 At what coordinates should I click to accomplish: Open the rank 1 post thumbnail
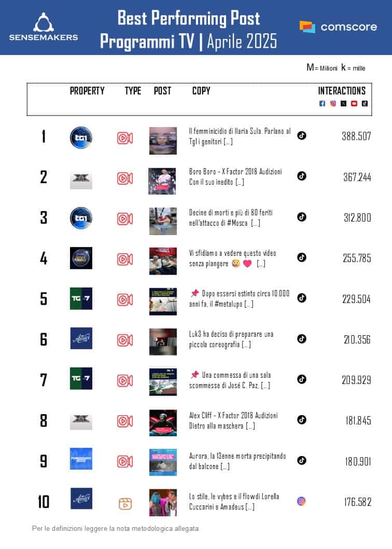tap(163, 140)
